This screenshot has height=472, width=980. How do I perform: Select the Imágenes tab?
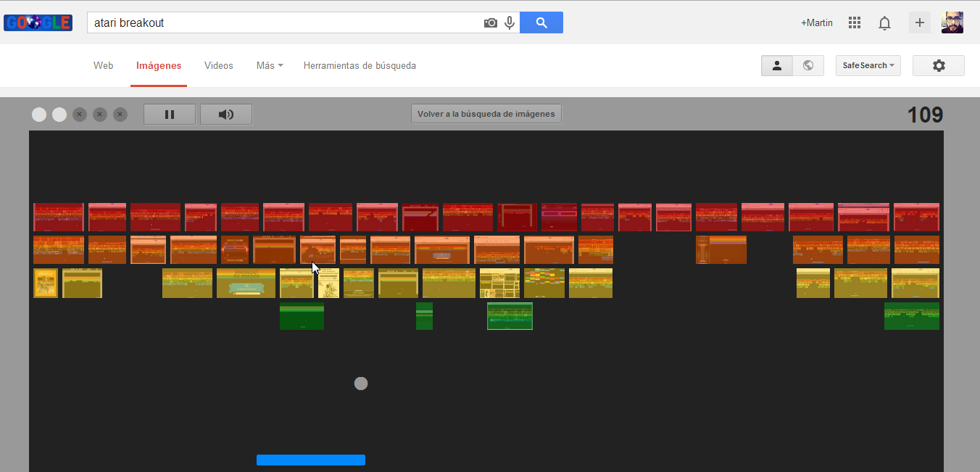tap(159, 65)
